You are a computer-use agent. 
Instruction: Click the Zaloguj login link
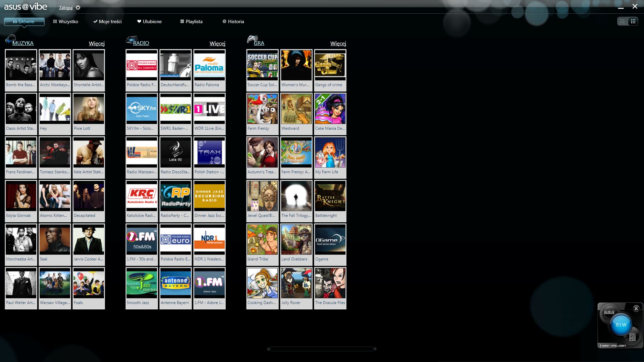(x=66, y=8)
